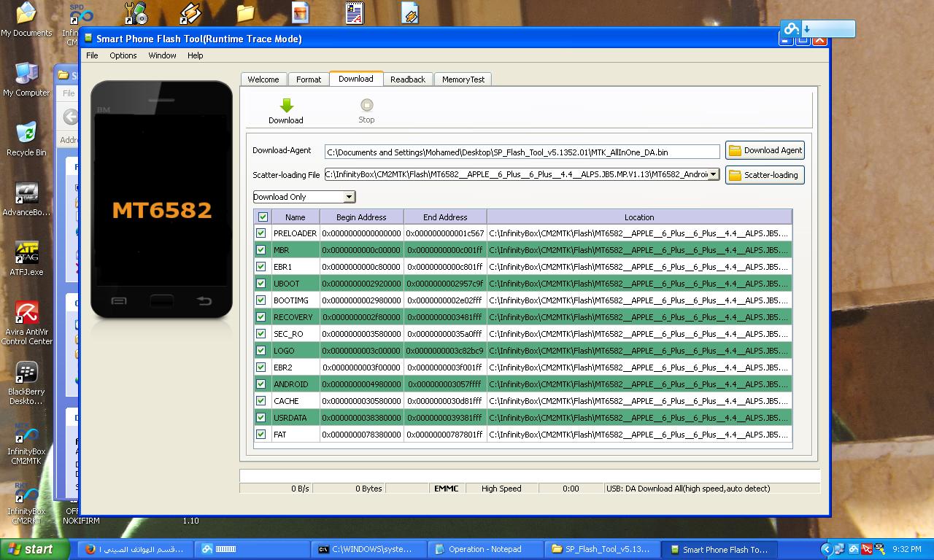The width and height of the screenshot is (934, 560).
Task: Toggle the select-all checkbox in table header
Action: click(x=263, y=217)
